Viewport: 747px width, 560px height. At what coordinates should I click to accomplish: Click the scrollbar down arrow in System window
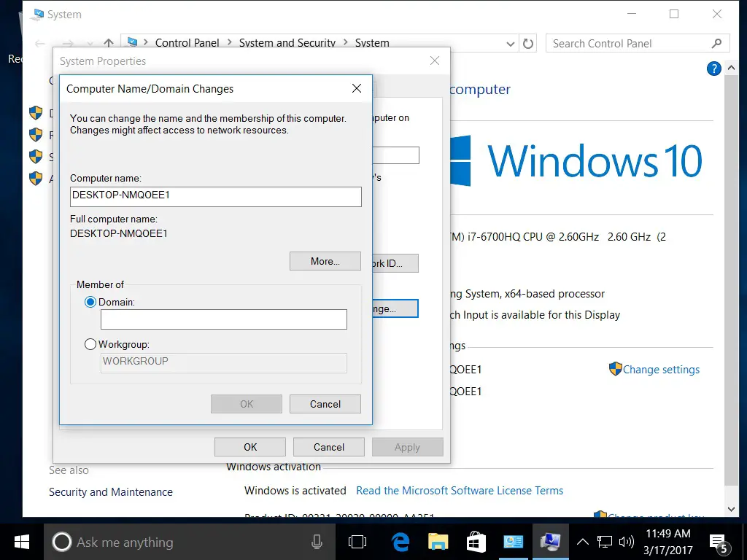(x=731, y=509)
